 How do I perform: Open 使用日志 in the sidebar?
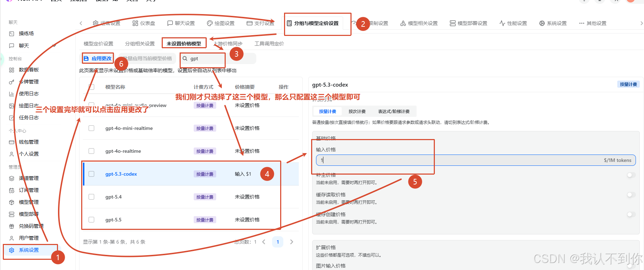pos(28,94)
